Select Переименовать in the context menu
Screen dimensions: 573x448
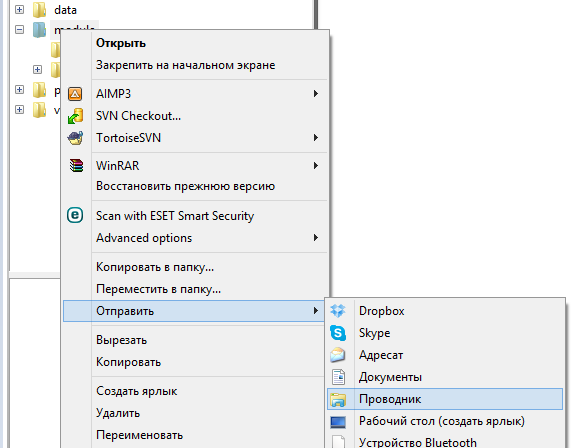140,435
